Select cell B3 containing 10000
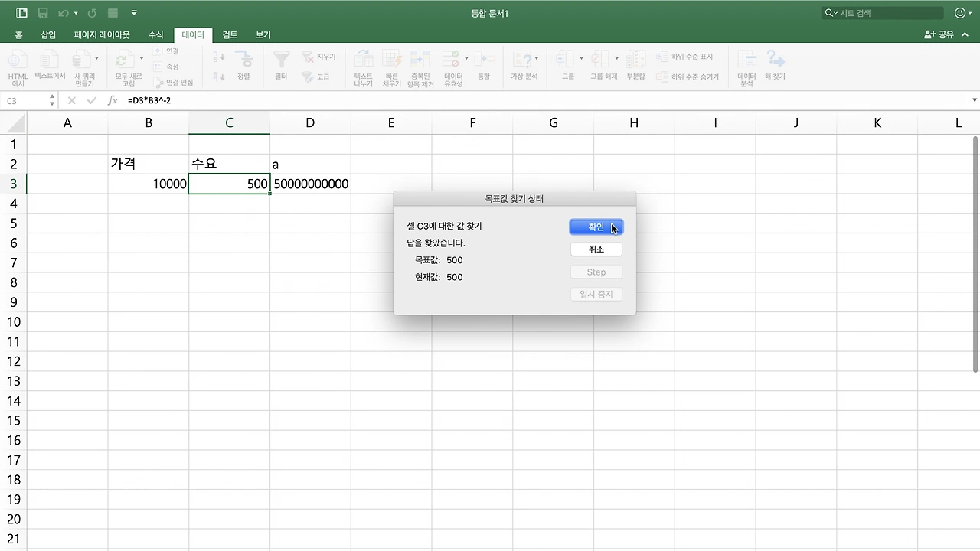 click(x=149, y=184)
